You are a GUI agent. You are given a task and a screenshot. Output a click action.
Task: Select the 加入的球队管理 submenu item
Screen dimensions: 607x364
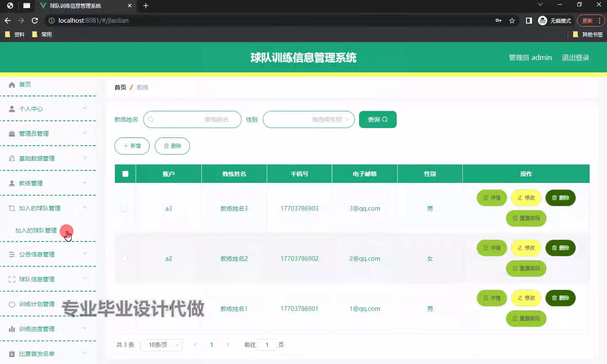click(x=36, y=230)
